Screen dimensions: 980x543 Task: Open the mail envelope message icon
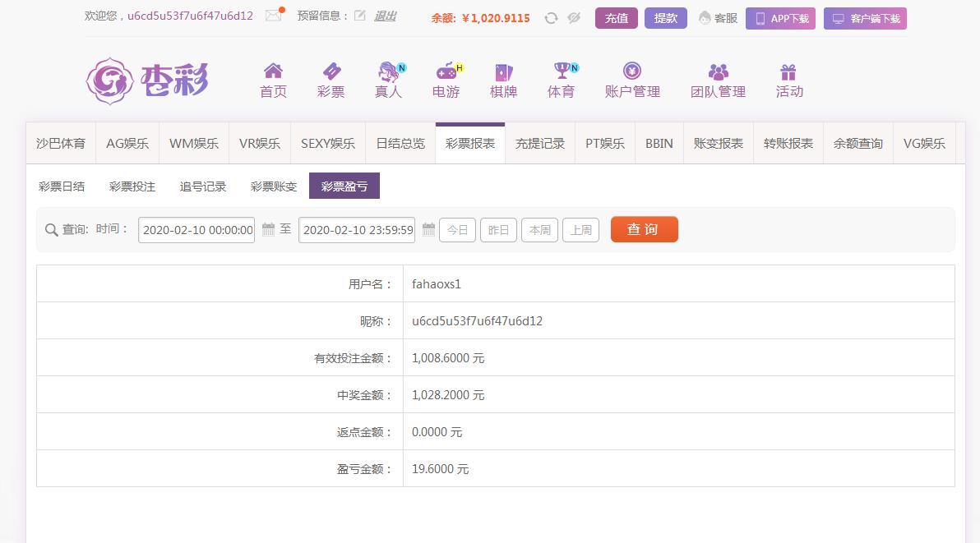click(274, 16)
